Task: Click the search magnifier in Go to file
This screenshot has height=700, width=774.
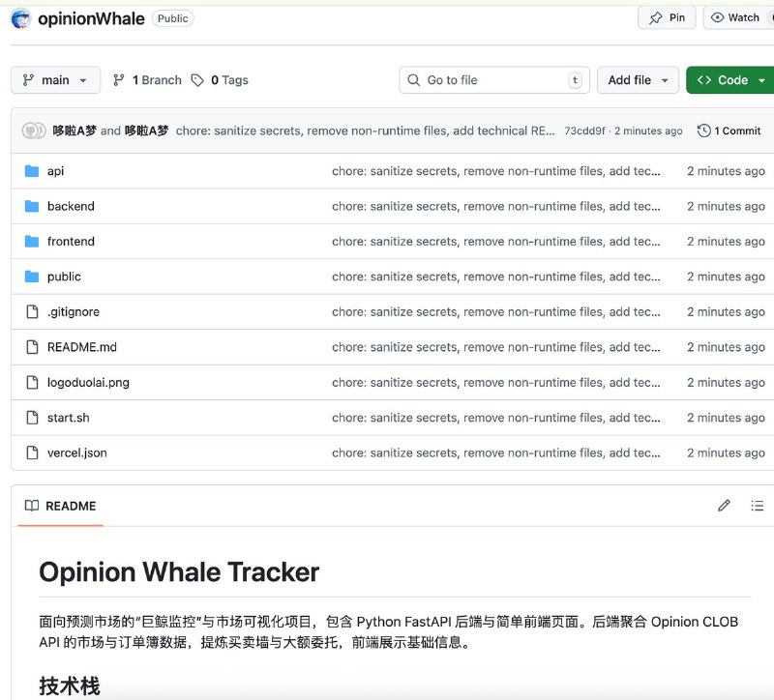Action: point(412,79)
